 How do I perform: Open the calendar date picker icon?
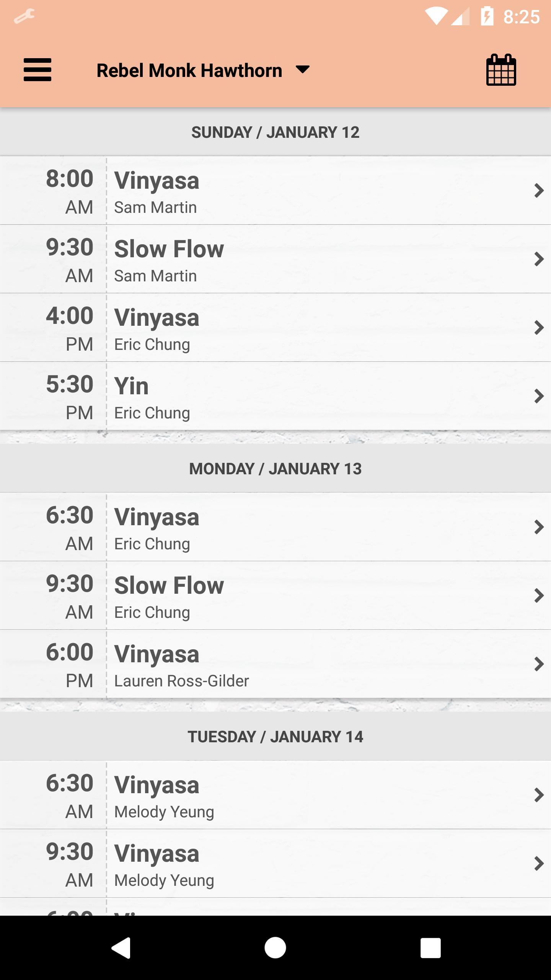(x=501, y=70)
